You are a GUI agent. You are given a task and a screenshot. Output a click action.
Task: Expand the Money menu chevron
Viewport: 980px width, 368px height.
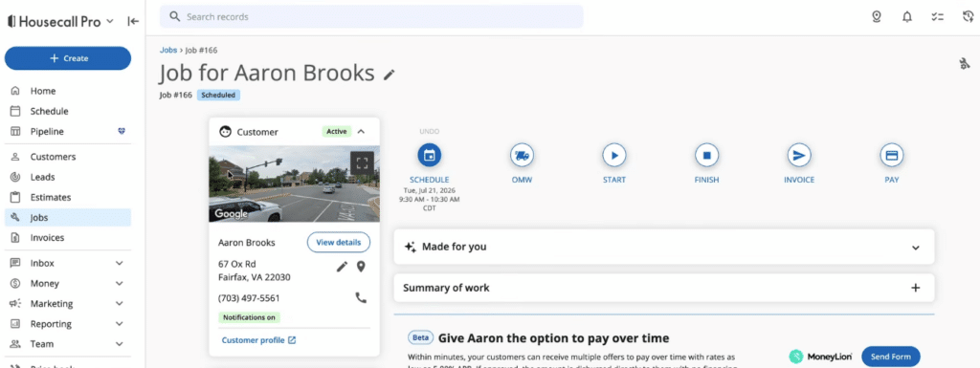[120, 283]
